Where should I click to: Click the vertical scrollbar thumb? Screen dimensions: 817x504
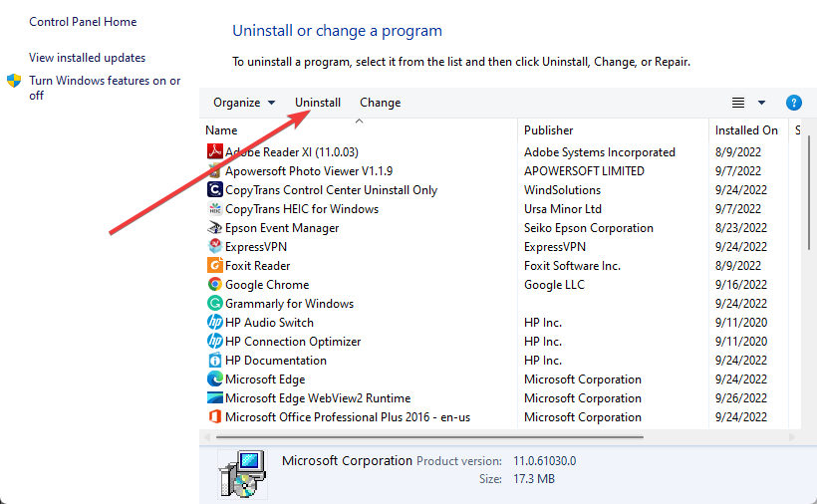click(x=809, y=192)
